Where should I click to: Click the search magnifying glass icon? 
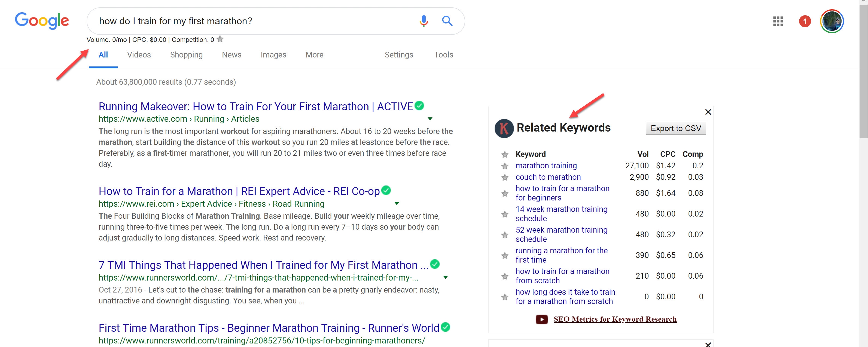click(447, 21)
